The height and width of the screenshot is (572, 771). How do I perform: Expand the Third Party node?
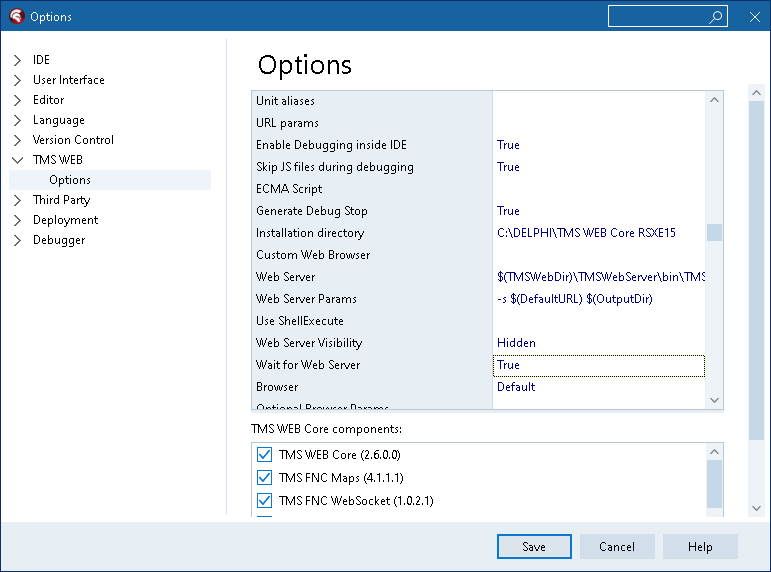17,200
